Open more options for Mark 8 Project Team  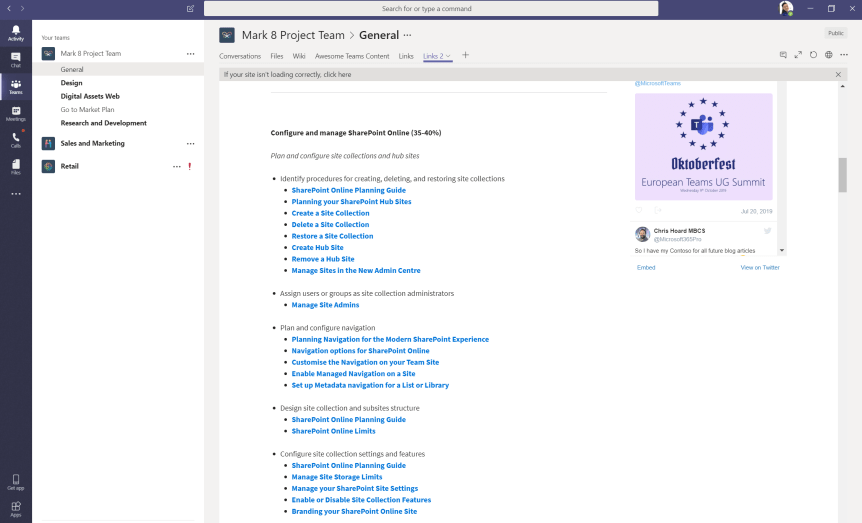pos(190,54)
